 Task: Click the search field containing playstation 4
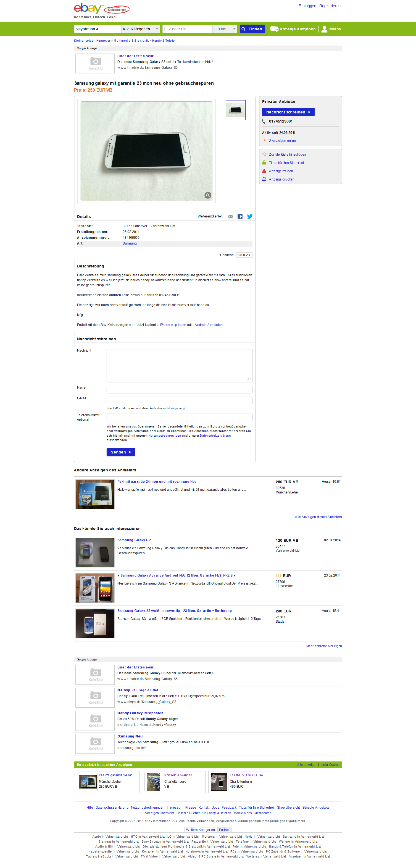[98, 29]
